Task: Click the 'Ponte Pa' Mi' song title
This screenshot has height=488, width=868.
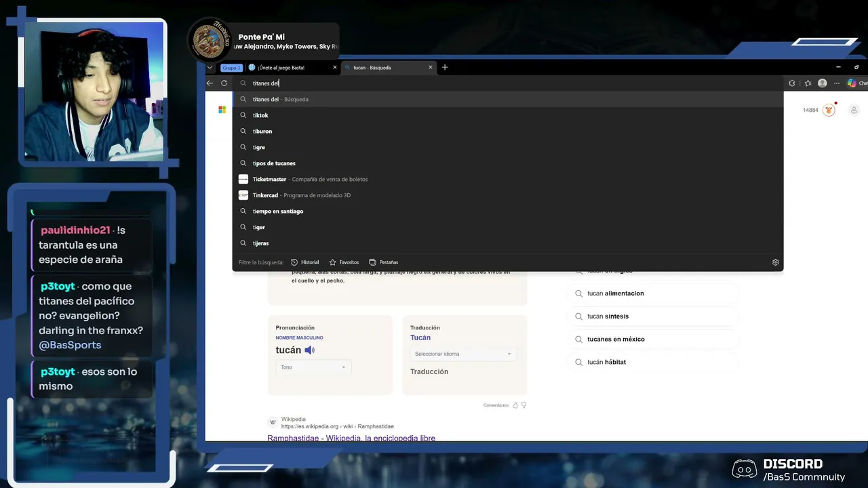Action: 261,37
